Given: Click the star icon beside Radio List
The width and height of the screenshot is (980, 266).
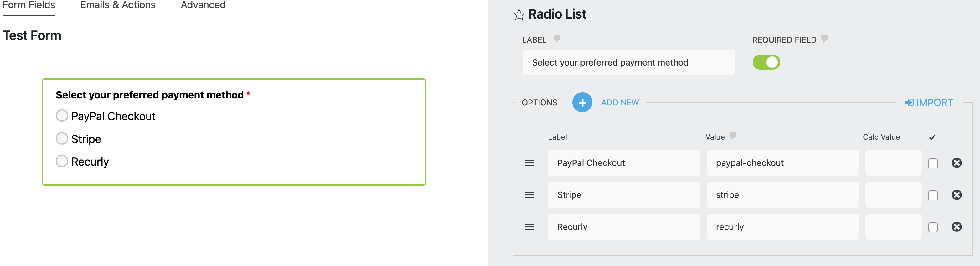Looking at the screenshot, I should (518, 14).
